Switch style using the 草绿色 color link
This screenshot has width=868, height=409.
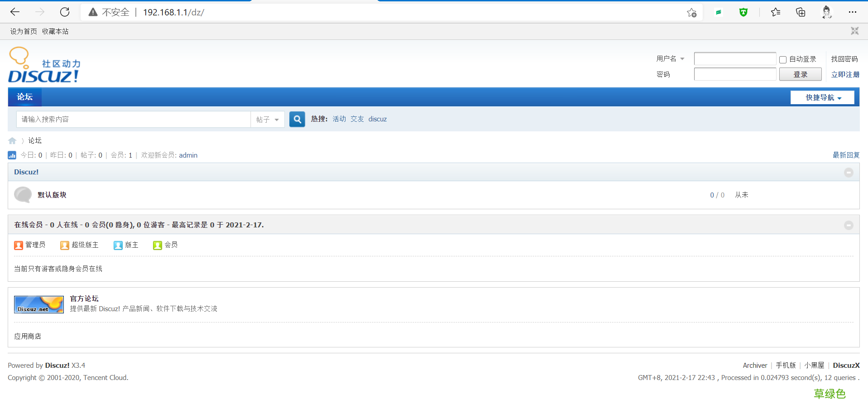pos(830,394)
